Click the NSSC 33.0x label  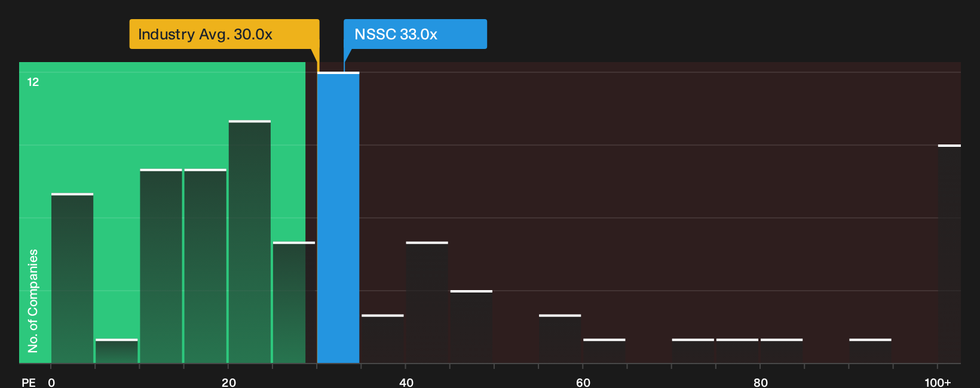pyautogui.click(x=415, y=34)
